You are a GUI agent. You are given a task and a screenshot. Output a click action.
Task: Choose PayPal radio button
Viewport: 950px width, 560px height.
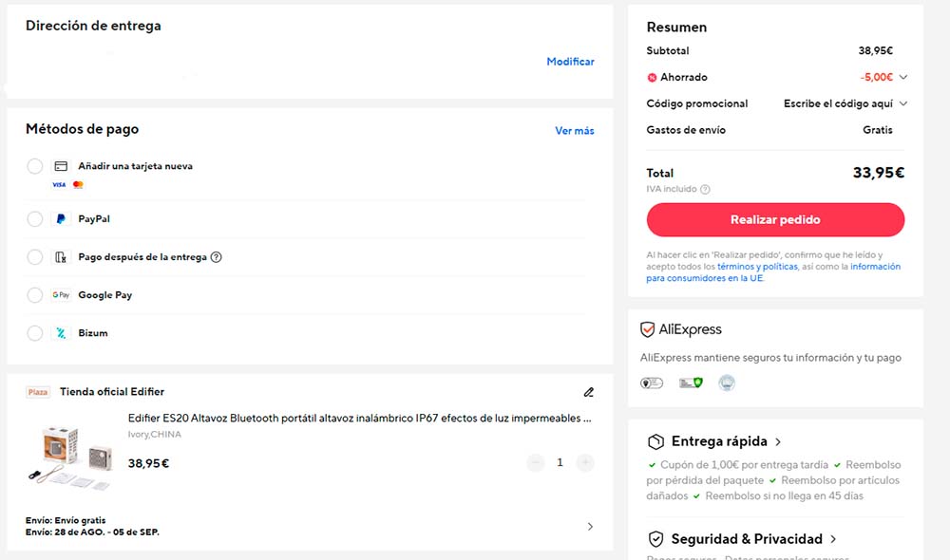pos(35,218)
